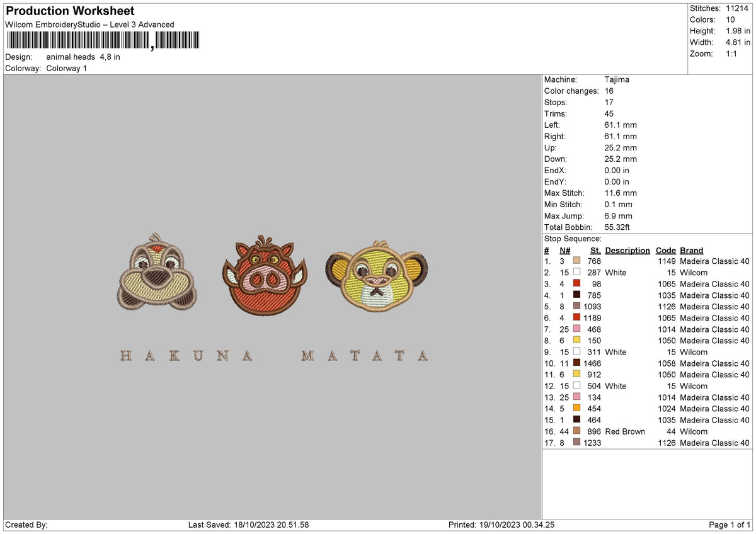Select the Max Jump value 6.9 mm

click(618, 215)
